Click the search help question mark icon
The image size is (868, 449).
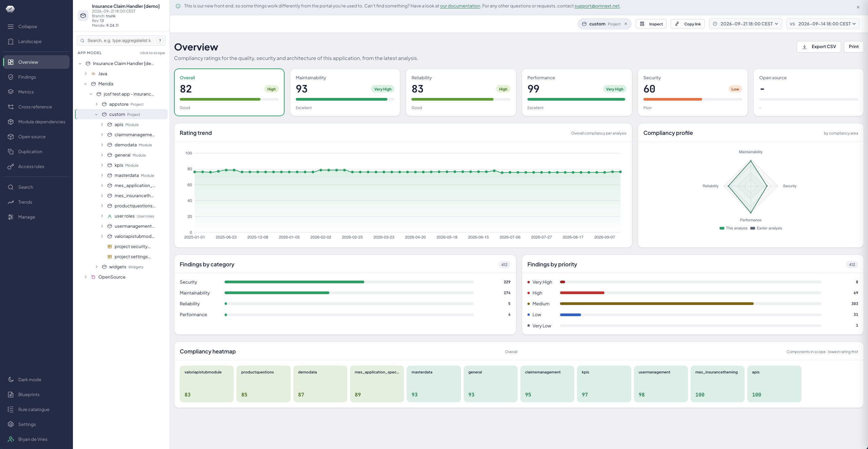pos(160,41)
